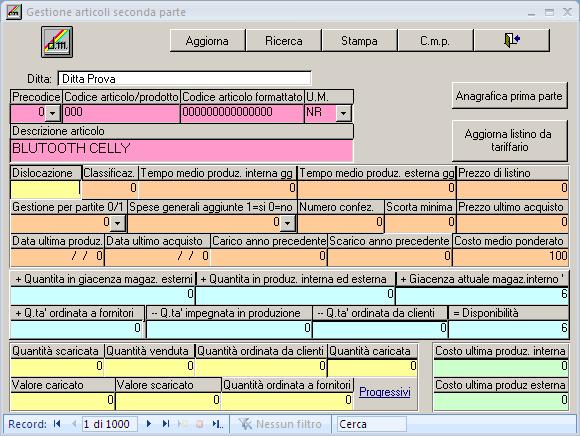Go to next record arrow
This screenshot has width=580, height=436.
click(x=149, y=424)
